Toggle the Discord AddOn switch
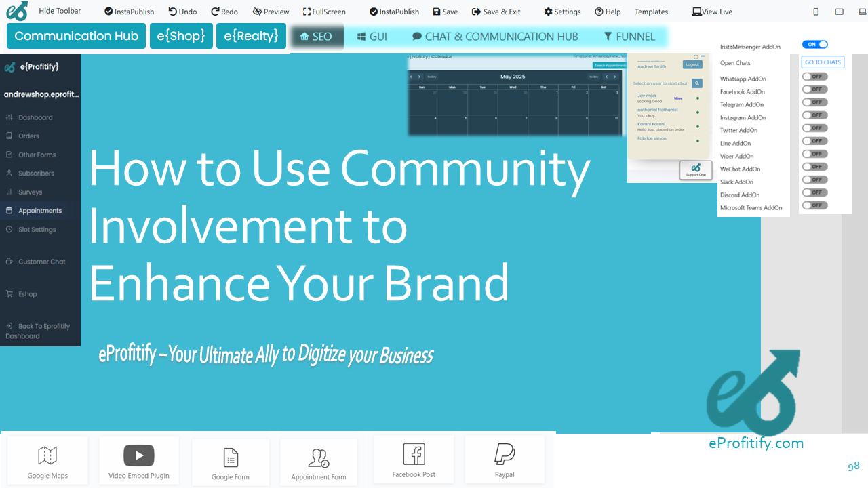The image size is (868, 488). [814, 192]
